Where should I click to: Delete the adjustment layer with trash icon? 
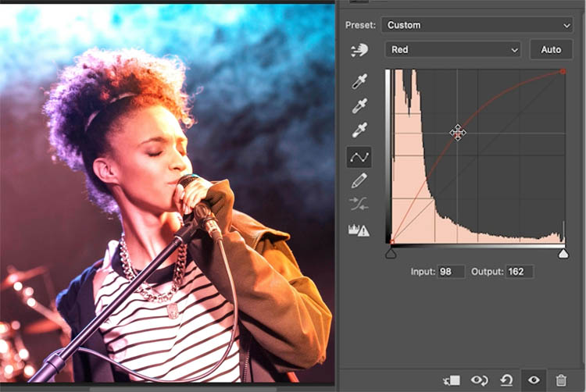[x=560, y=380]
